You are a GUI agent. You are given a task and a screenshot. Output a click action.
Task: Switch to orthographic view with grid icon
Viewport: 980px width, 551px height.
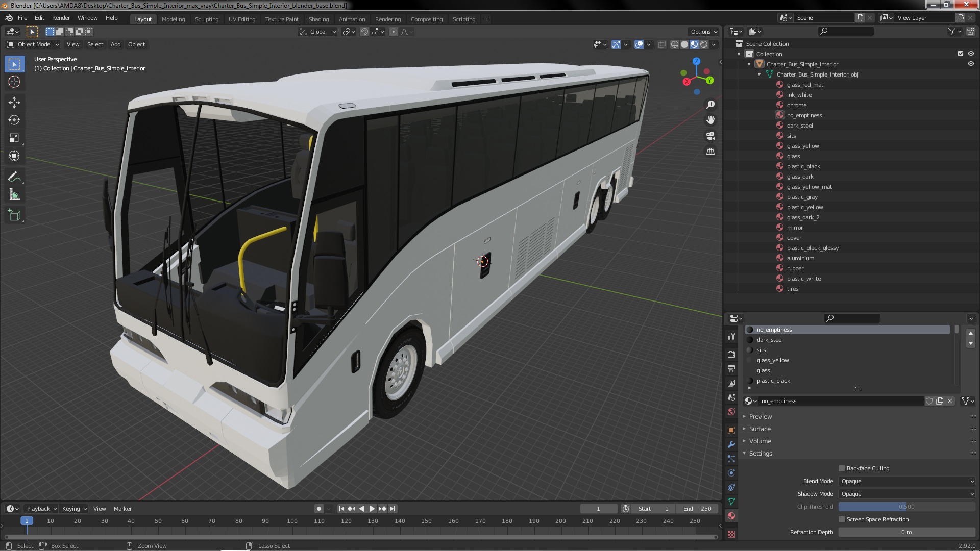click(x=710, y=152)
